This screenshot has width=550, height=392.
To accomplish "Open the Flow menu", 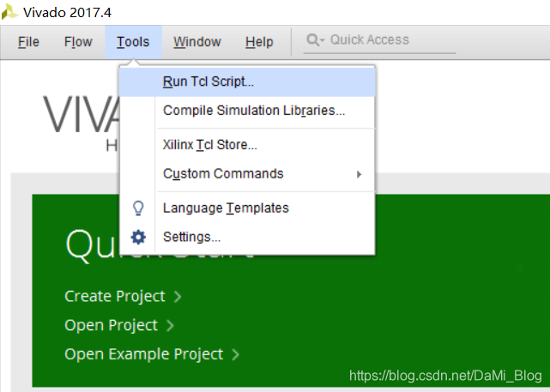I will tap(78, 42).
